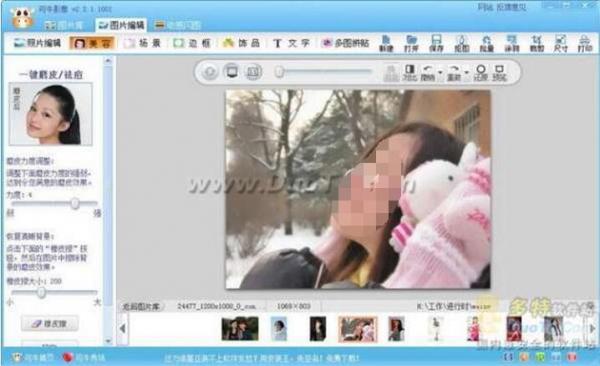Click the skin-smoothing sample portrait preview
The height and width of the screenshot is (366, 600).
pyautogui.click(x=51, y=114)
